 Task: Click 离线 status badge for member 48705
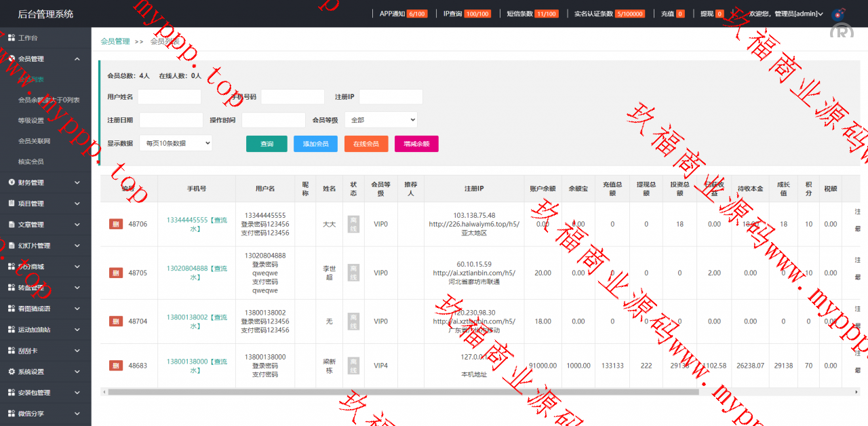click(x=353, y=273)
